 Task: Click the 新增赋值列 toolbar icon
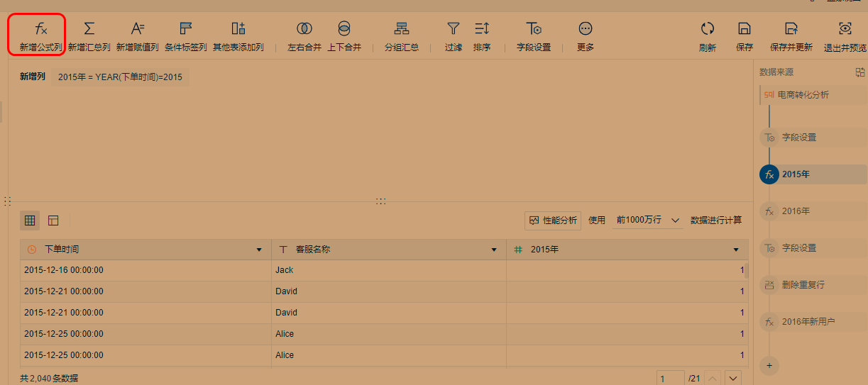coord(138,29)
